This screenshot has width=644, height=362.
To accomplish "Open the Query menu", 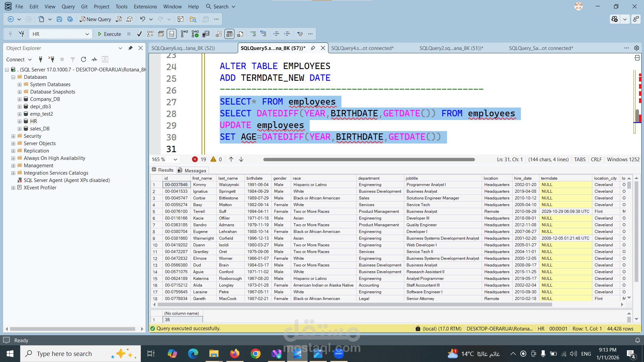I will [x=68, y=6].
